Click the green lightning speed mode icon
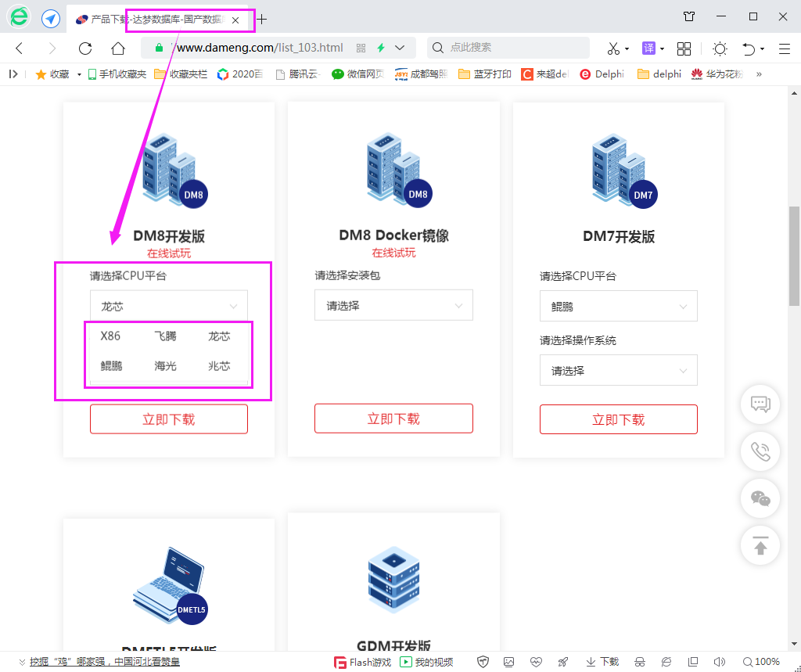 [381, 48]
